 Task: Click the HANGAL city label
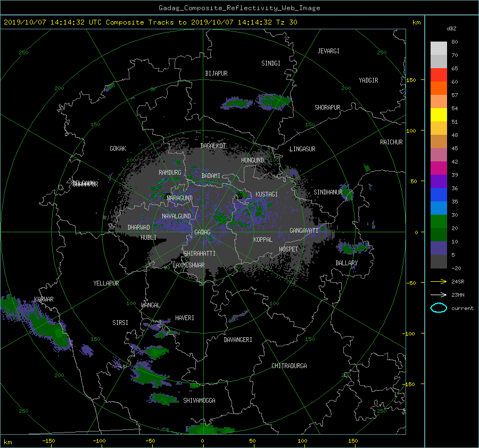coord(150,305)
